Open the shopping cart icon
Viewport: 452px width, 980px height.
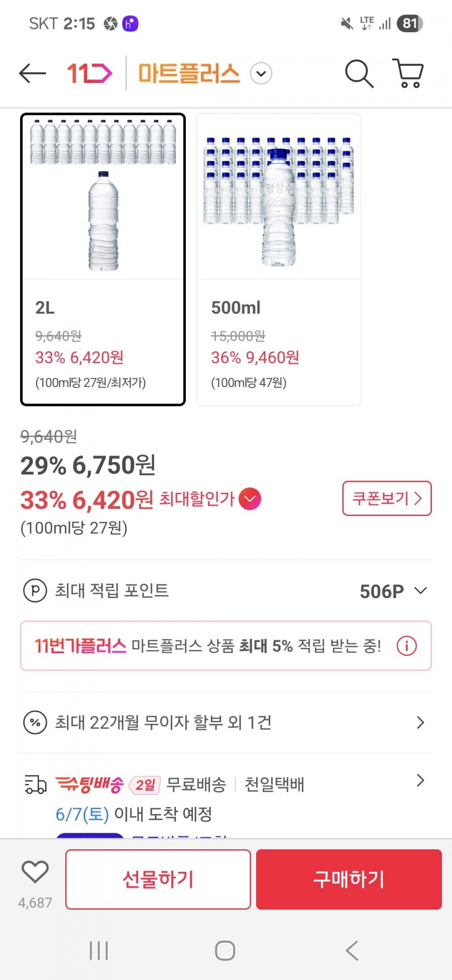[x=408, y=73]
